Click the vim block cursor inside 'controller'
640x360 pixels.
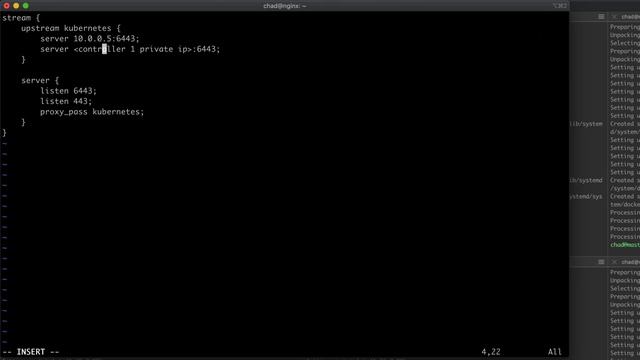point(104,49)
